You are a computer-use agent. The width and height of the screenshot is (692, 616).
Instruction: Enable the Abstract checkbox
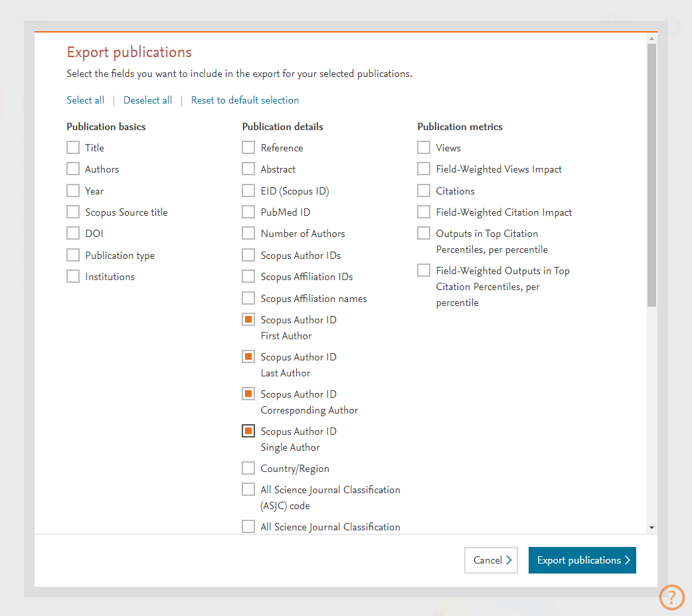point(248,169)
